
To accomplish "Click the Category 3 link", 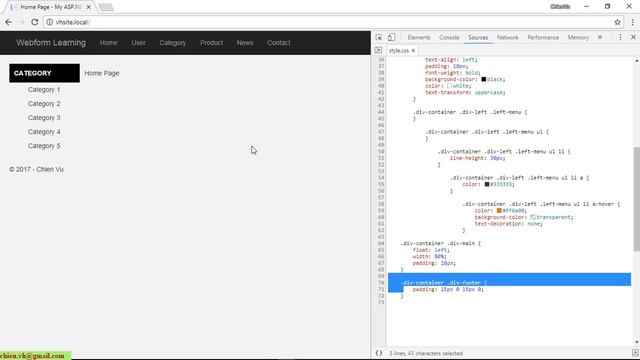I will (x=44, y=118).
